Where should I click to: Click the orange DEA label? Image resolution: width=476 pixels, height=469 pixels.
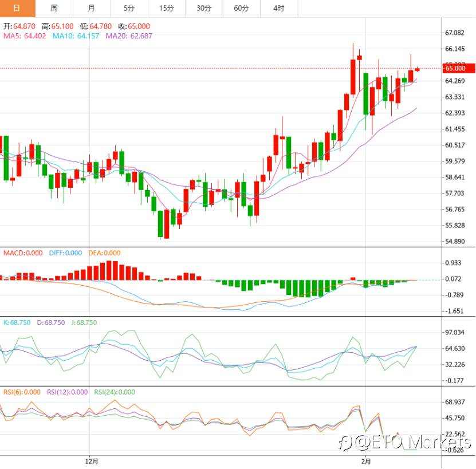click(x=102, y=253)
